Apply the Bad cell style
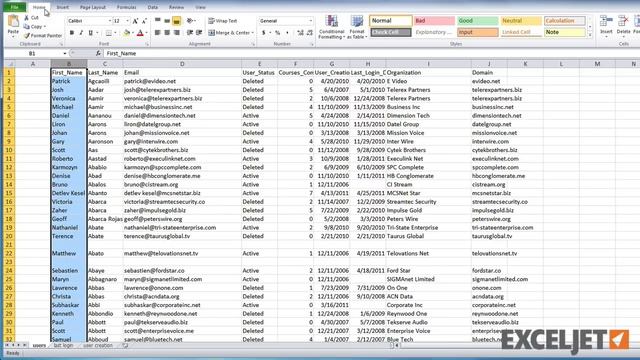The image size is (640, 360). click(434, 20)
